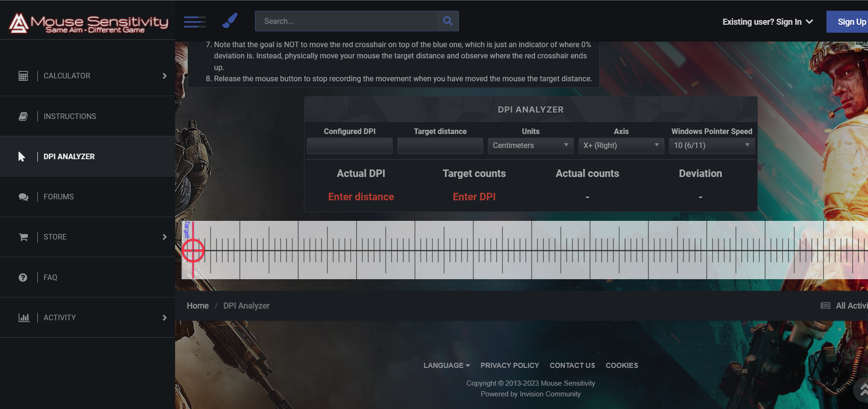Open the Units dropdown showing Centimeters
The width and height of the screenshot is (868, 409).
(530, 146)
